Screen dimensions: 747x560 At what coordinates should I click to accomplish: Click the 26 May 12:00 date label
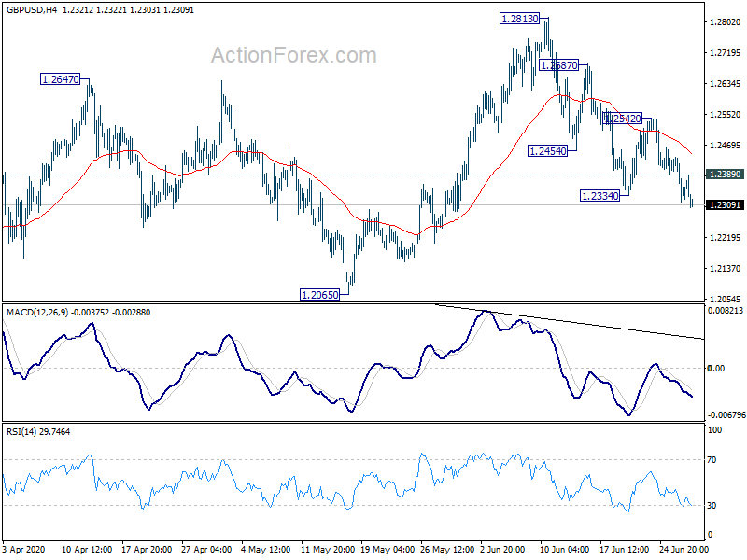click(447, 550)
